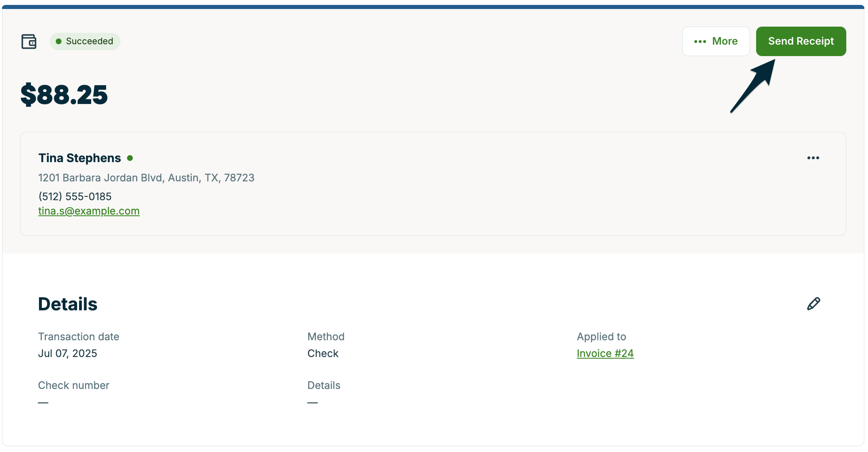Click the $88.25 payment amount
Screen dimensions: 868x452
point(64,95)
